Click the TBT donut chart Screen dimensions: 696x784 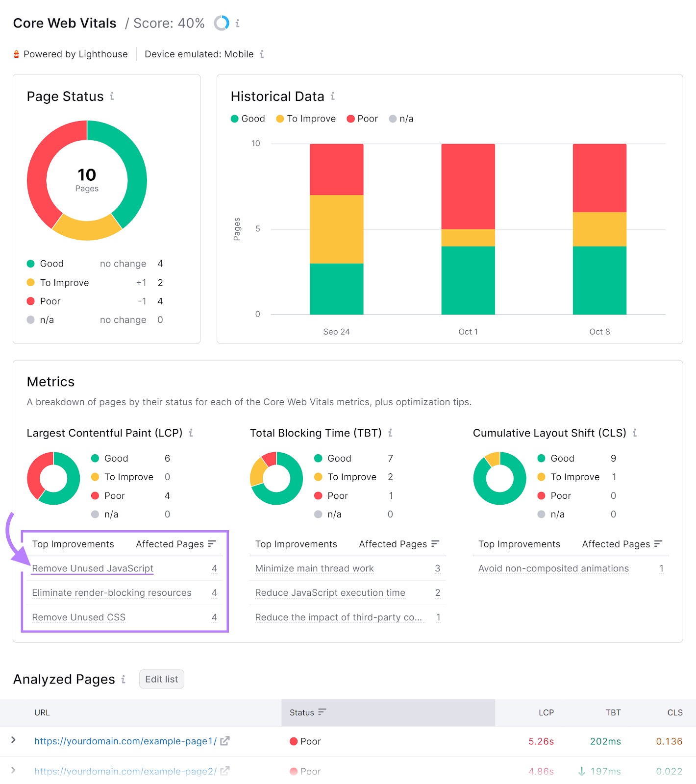click(x=276, y=478)
